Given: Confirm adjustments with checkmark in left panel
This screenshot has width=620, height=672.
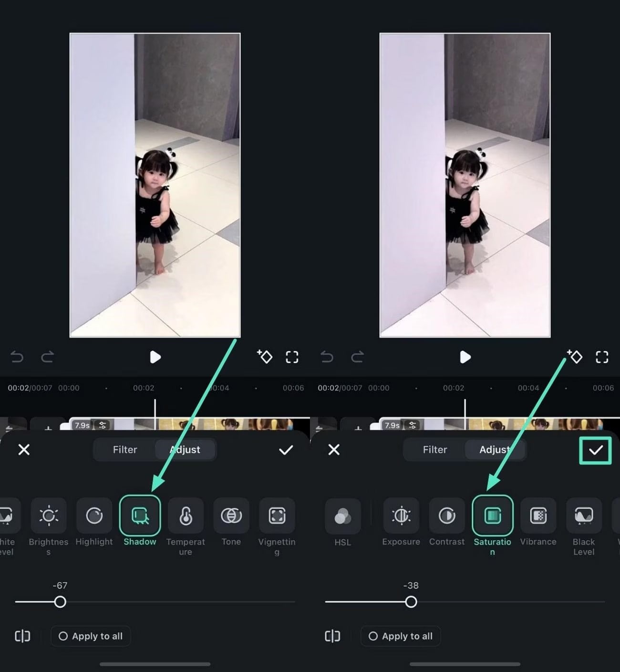Looking at the screenshot, I should coord(286,450).
